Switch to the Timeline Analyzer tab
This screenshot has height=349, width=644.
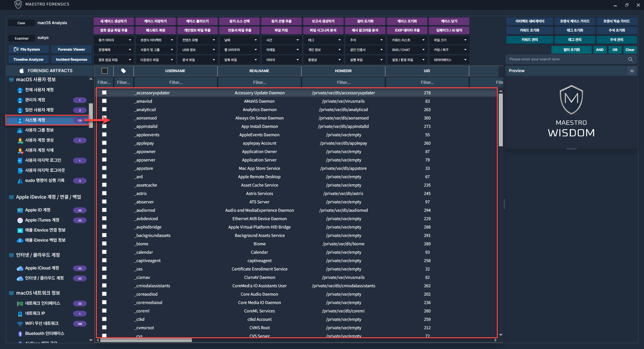tap(29, 59)
